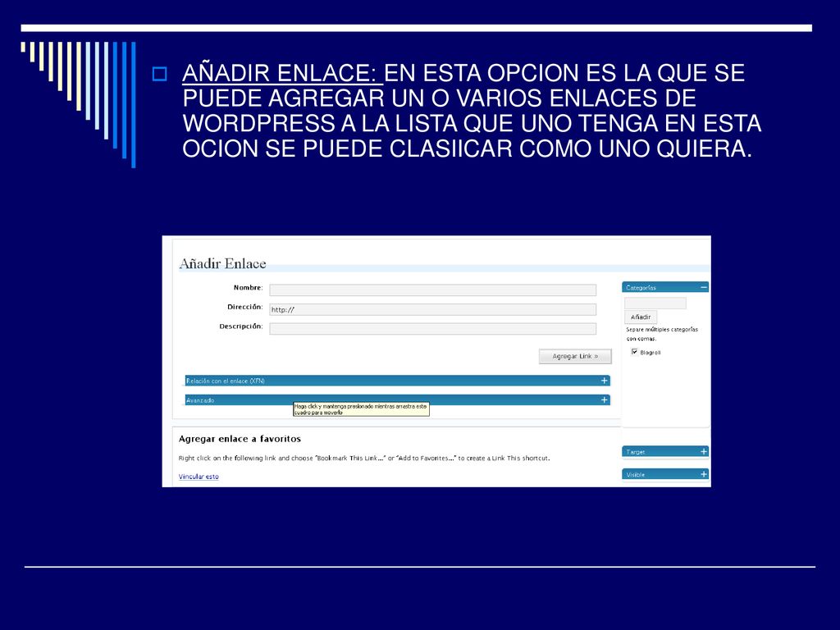This screenshot has height=630, width=840.
Task: Expand the Visible panel
Action: pyautogui.click(x=704, y=474)
